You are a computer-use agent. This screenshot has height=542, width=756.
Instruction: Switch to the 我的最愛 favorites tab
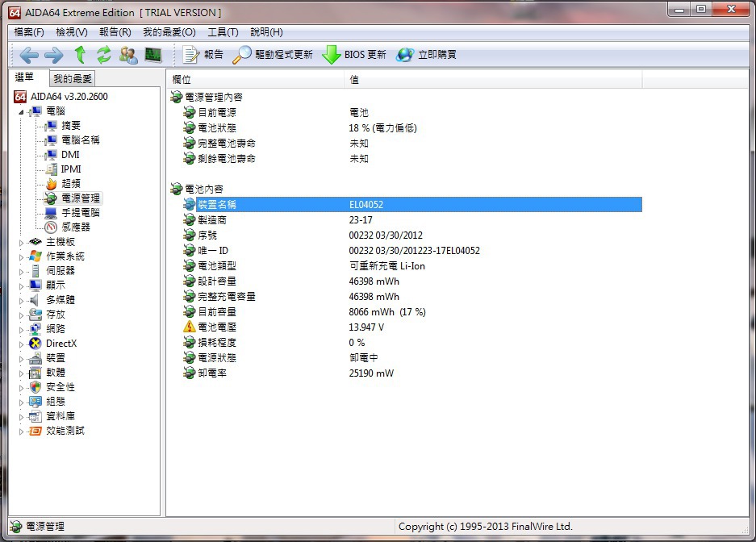[x=73, y=78]
